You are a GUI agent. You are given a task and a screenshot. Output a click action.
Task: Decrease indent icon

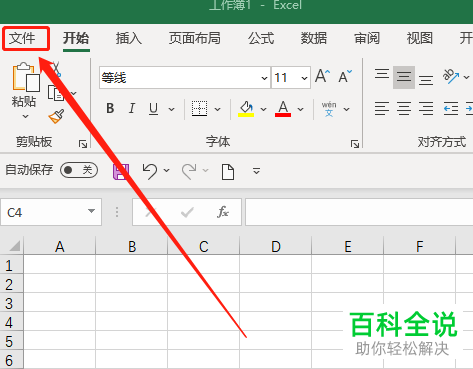(x=451, y=109)
